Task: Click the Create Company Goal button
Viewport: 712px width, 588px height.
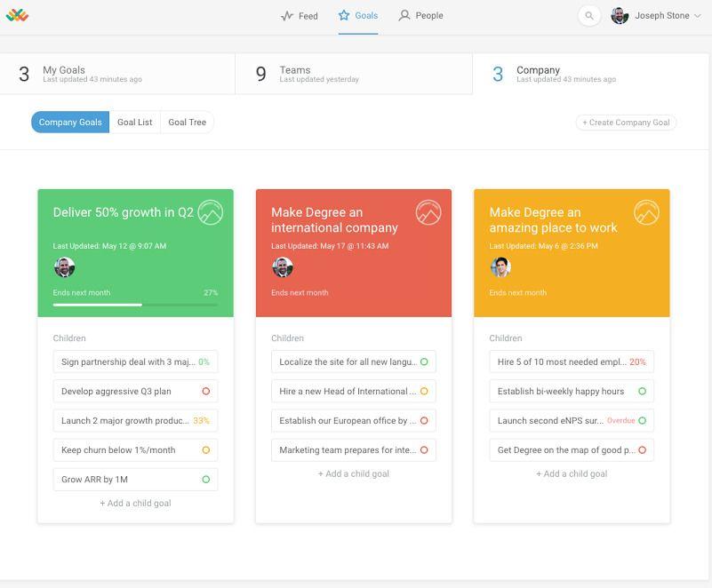Action: click(x=626, y=123)
